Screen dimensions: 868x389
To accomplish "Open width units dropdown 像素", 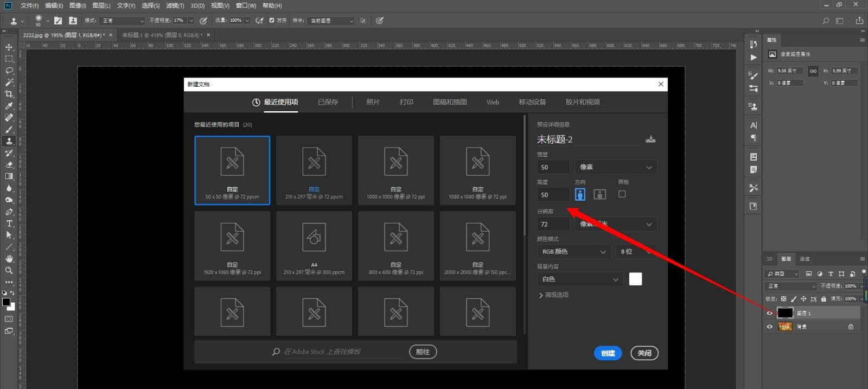I will coord(616,167).
